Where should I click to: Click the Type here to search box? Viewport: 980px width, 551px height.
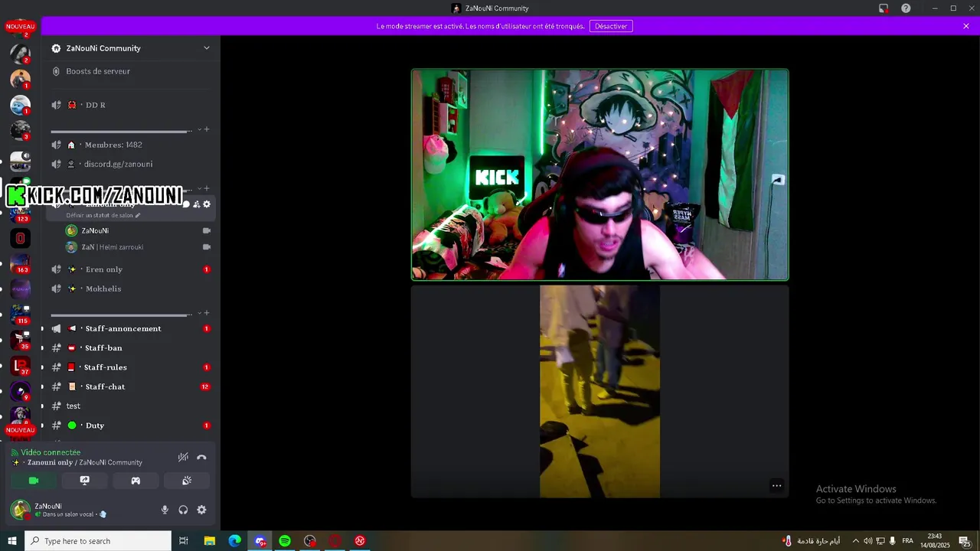click(x=98, y=541)
